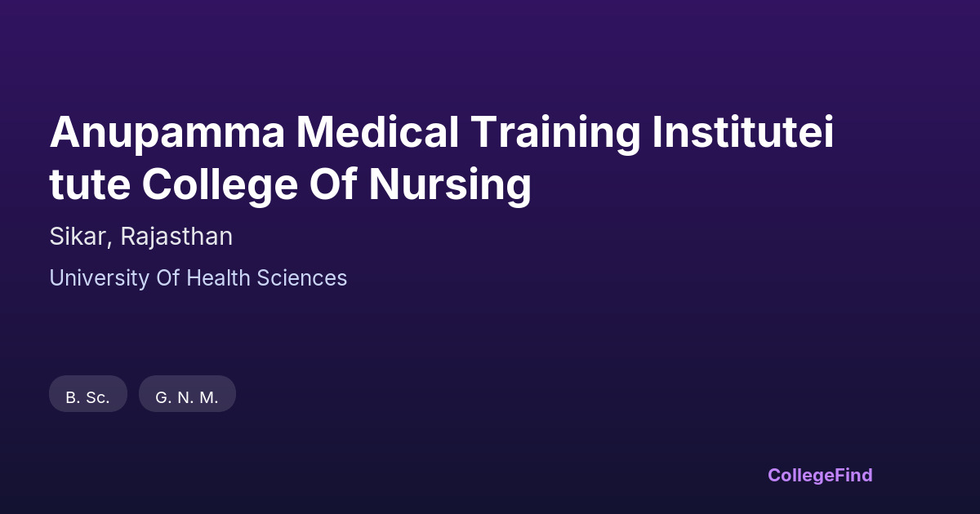Click the University Of Health Sciences text
The height and width of the screenshot is (514, 980).
point(198,278)
